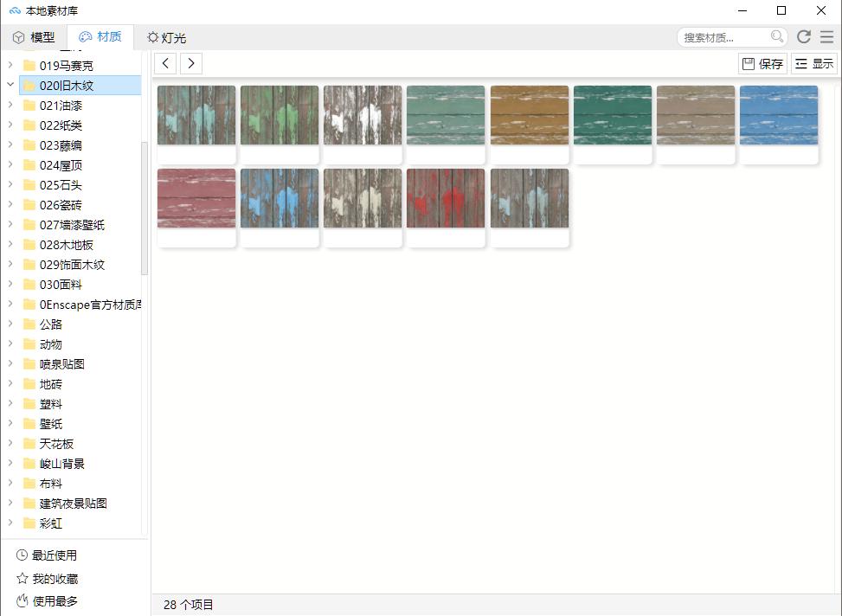Click the forward arrow above the material grid

[x=191, y=62]
